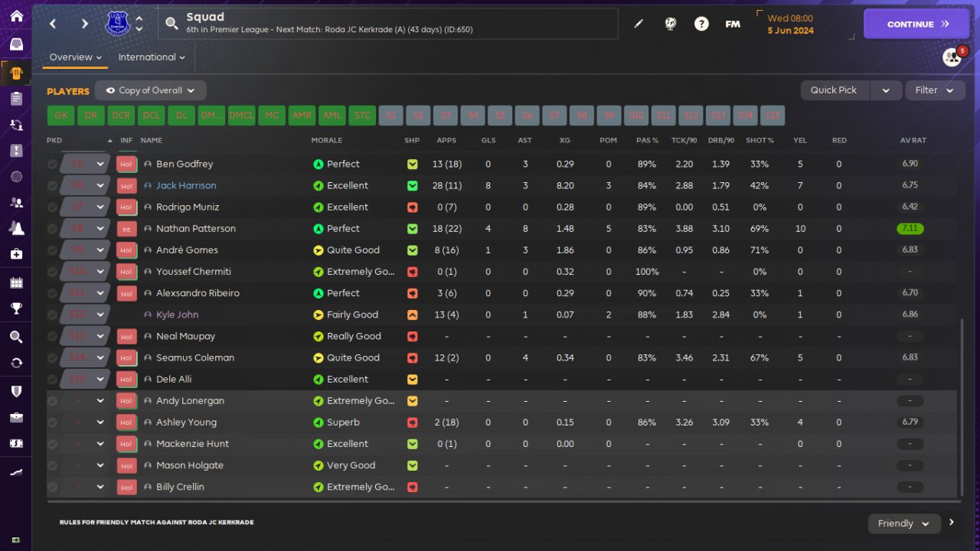The image size is (980, 551).
Task: Click Jack Harrison's Hol status badge
Action: click(126, 185)
